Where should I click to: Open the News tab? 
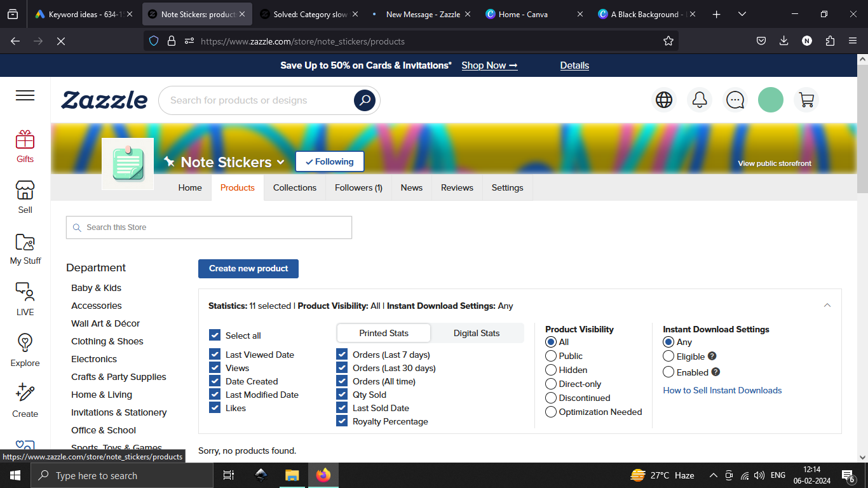[x=412, y=187]
